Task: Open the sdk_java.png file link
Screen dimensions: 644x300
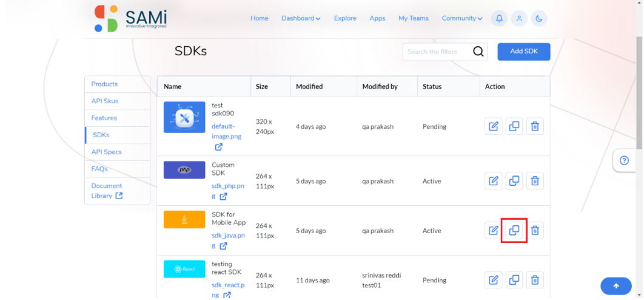Action: (229, 240)
